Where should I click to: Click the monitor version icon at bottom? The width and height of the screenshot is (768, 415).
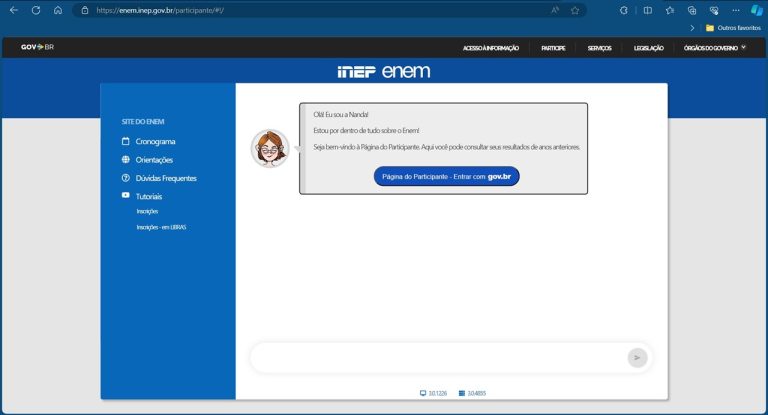[x=423, y=393]
